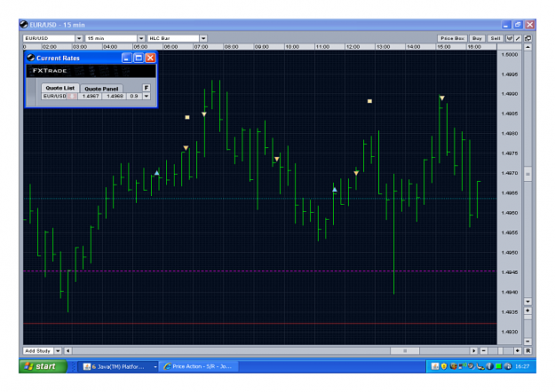Click the horizontal scrollbar right arrow
This screenshot has width=555, height=392.
(474, 350)
